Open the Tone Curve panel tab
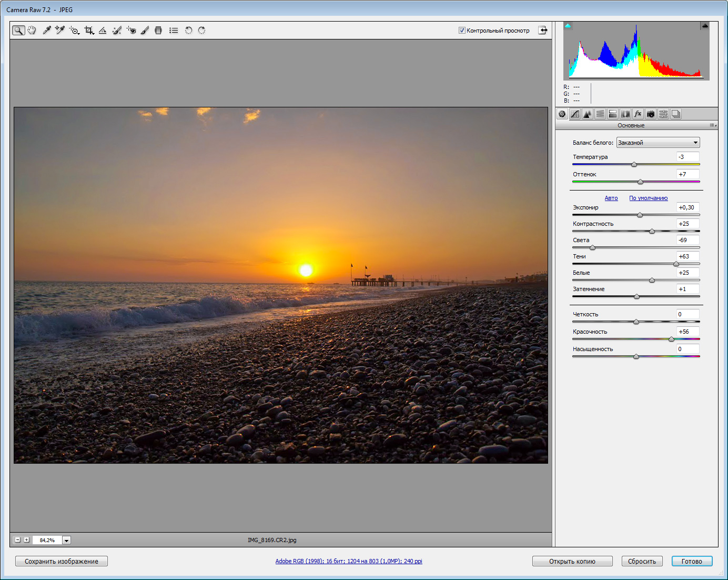This screenshot has width=728, height=580. pyautogui.click(x=575, y=114)
